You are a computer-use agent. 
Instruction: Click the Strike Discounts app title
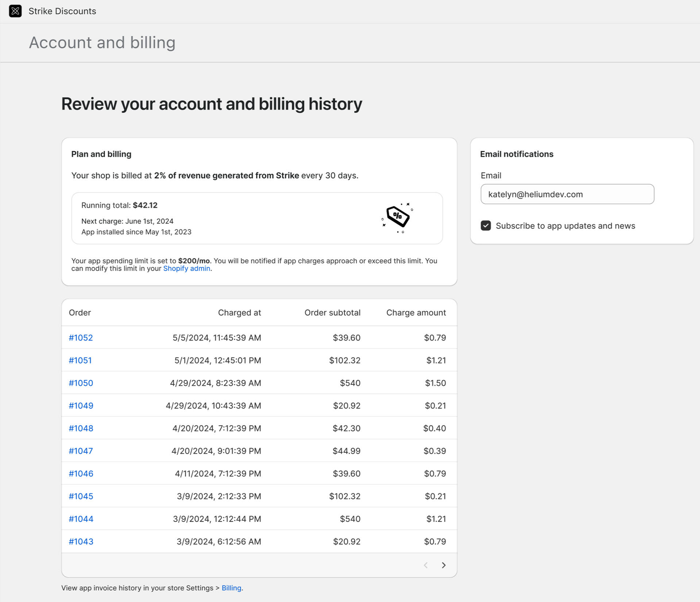click(x=62, y=11)
